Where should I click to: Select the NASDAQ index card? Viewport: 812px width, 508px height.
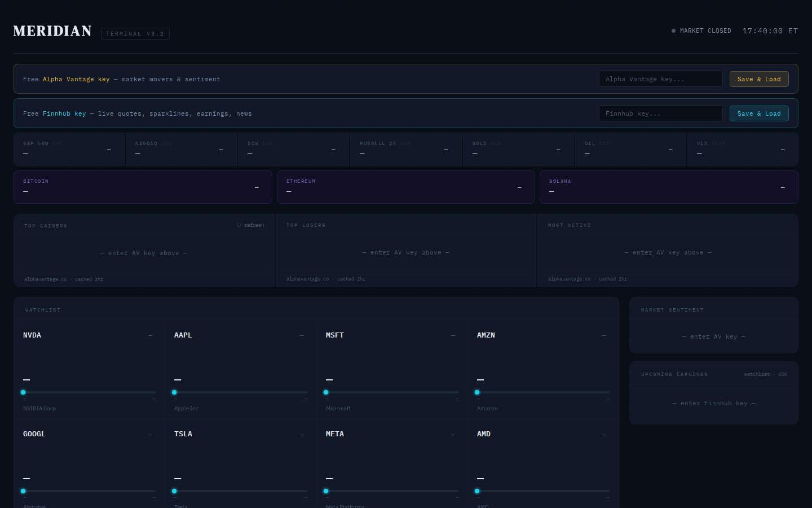pos(181,149)
